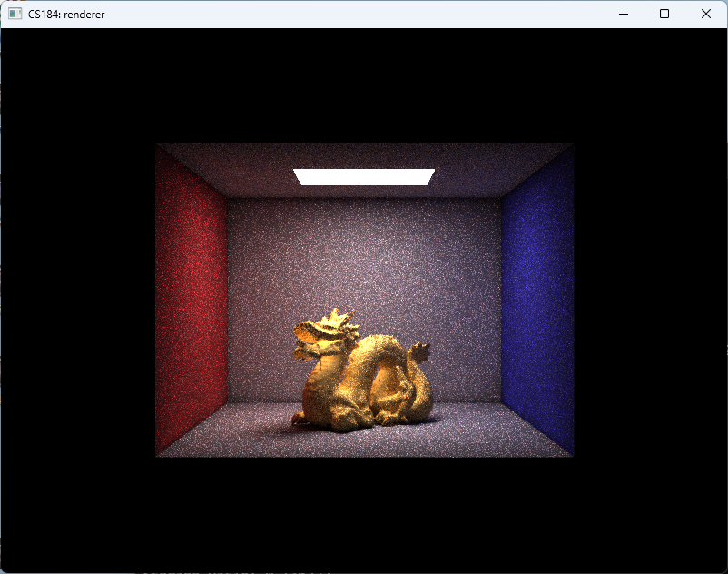Image resolution: width=728 pixels, height=574 pixels.
Task: Click the black region right of the render
Action: pos(649,300)
